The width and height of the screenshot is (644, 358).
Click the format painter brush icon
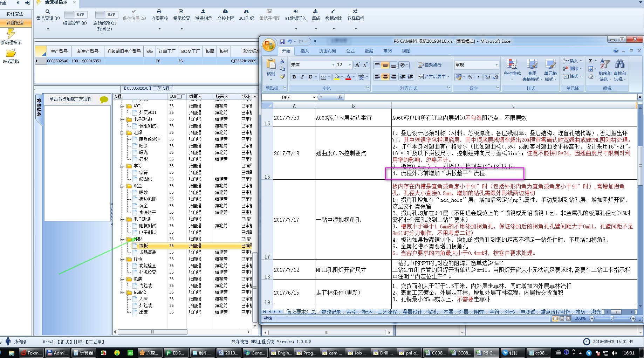pos(282,76)
